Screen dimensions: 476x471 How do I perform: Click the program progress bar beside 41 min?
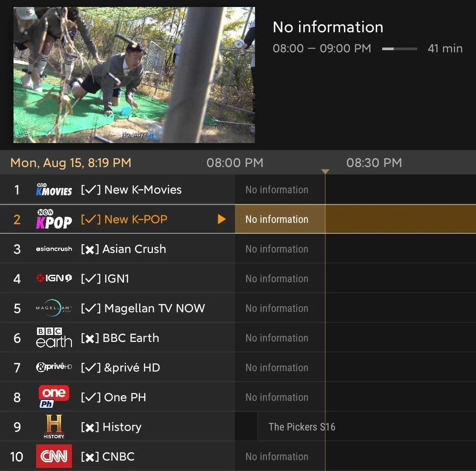399,48
